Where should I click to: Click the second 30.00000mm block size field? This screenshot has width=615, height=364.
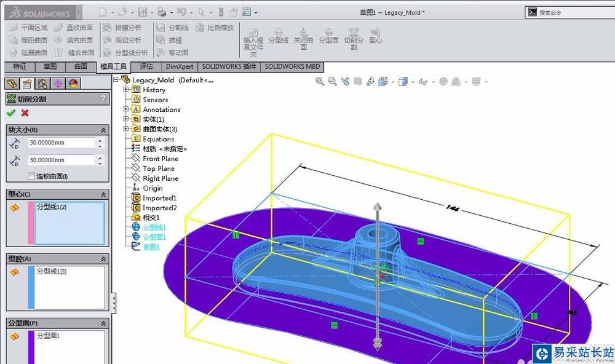[x=61, y=160]
